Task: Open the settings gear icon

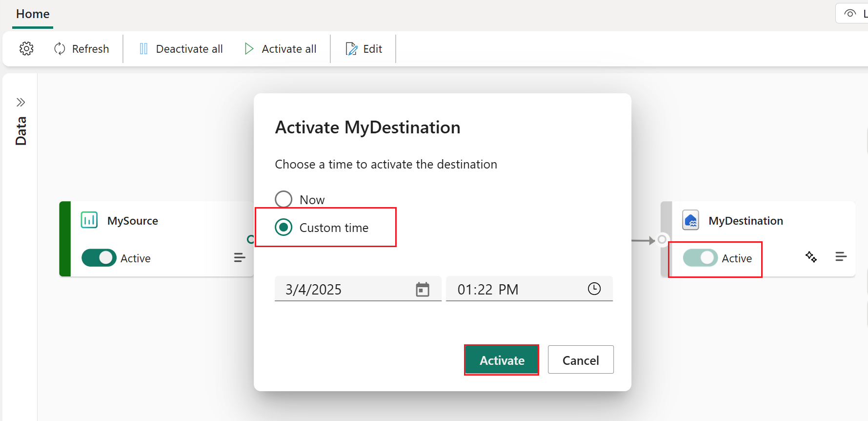Action: coord(26,49)
